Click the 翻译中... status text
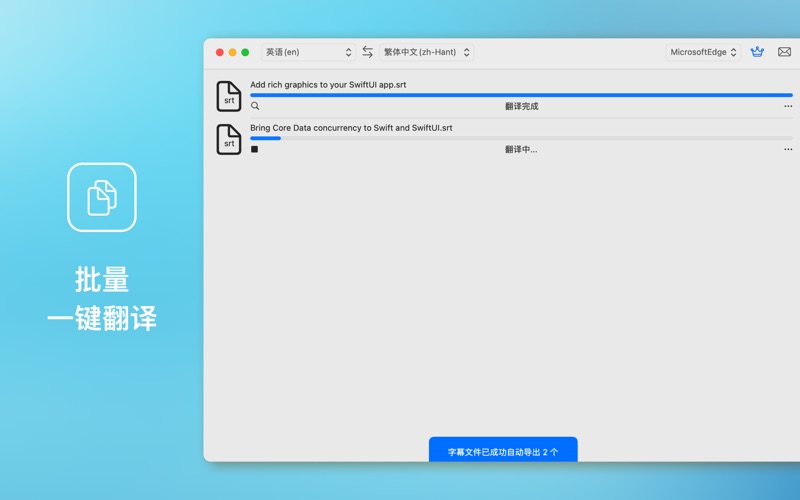Screen dimensions: 800x500 click(x=521, y=149)
